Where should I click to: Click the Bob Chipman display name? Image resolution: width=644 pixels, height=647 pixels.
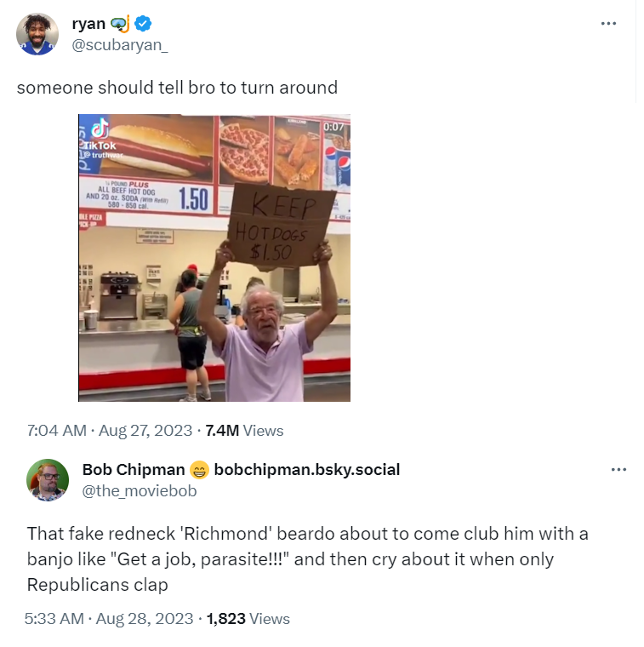[x=134, y=470]
